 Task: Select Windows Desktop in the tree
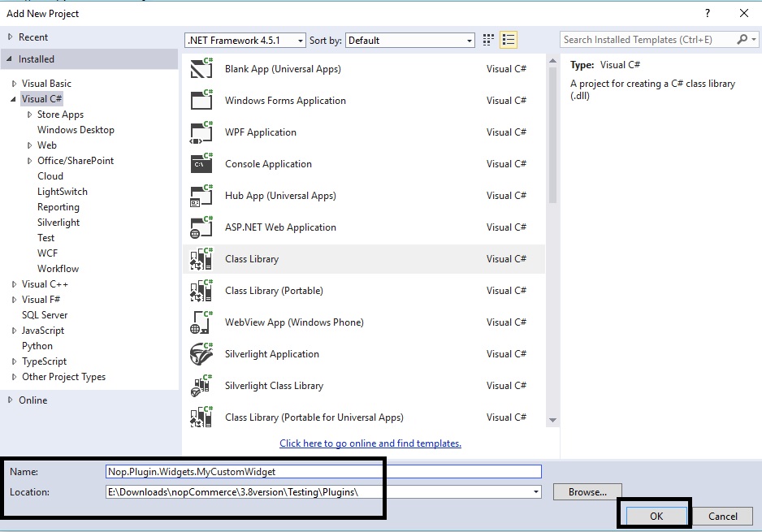76,130
